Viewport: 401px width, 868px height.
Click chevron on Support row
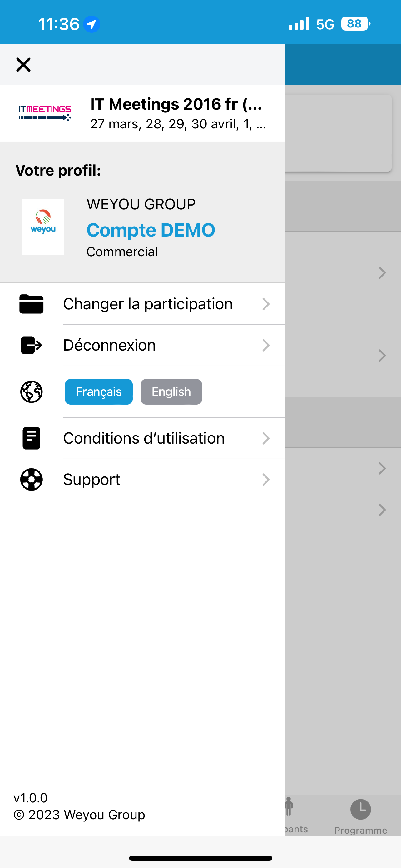coord(266,479)
